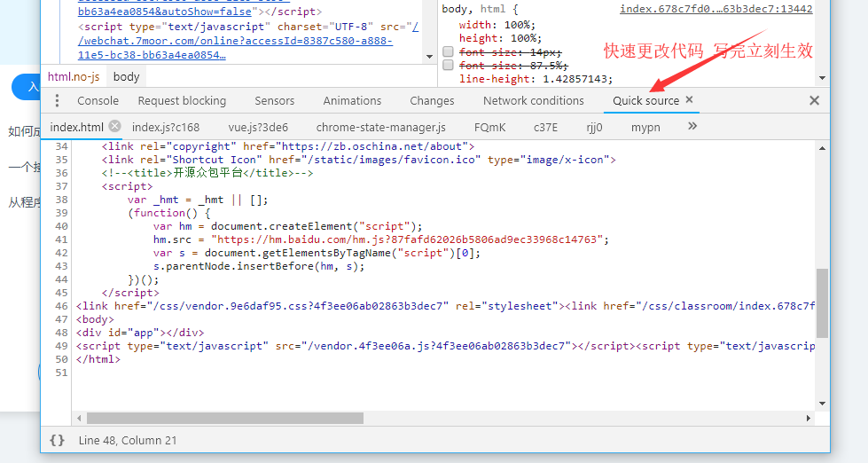The image size is (868, 463).
Task: Click the height: 100% style declaration
Action: pyautogui.click(x=500, y=39)
